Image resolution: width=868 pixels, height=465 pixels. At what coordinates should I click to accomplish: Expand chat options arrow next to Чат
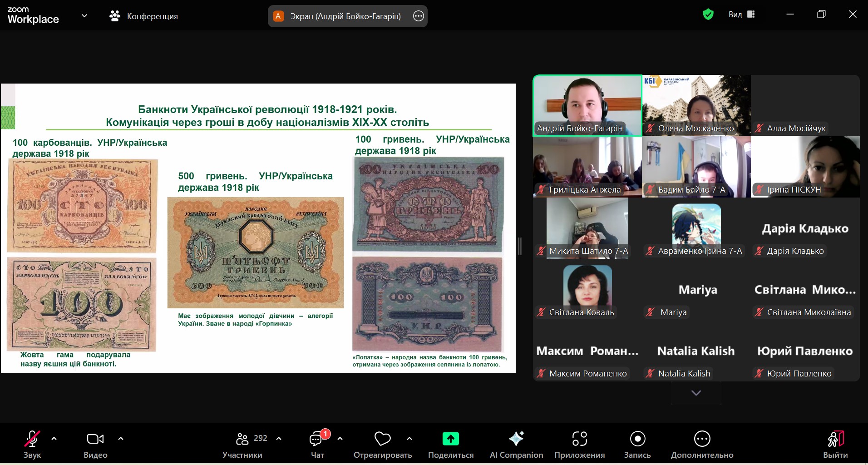(340, 439)
